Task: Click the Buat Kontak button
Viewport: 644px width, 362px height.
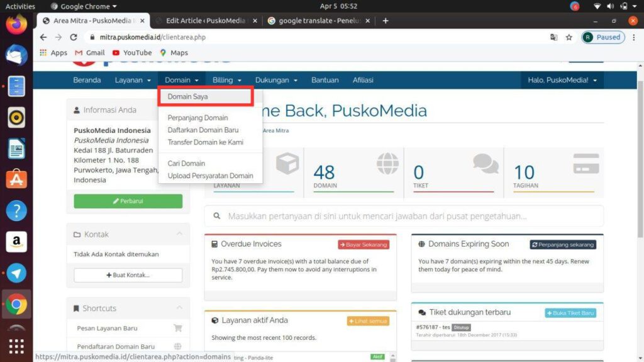Action: (128, 275)
